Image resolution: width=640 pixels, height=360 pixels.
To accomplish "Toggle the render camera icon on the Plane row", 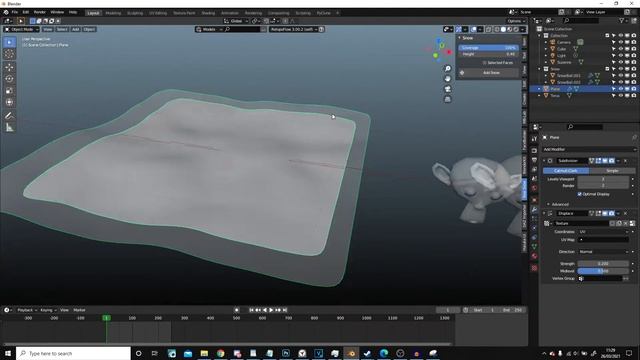I will point(633,89).
